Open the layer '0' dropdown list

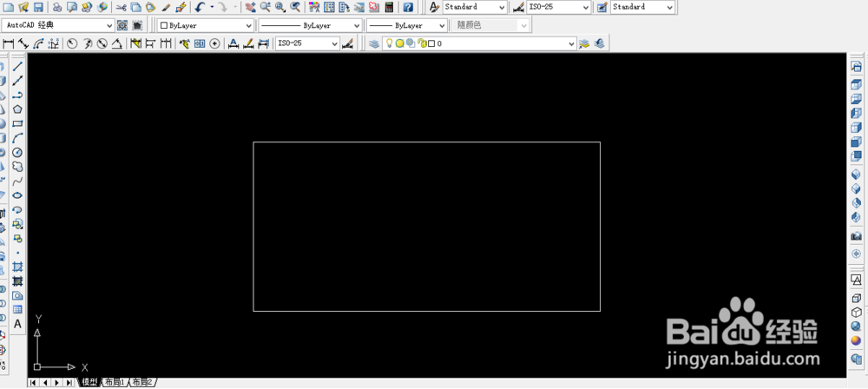(479, 43)
